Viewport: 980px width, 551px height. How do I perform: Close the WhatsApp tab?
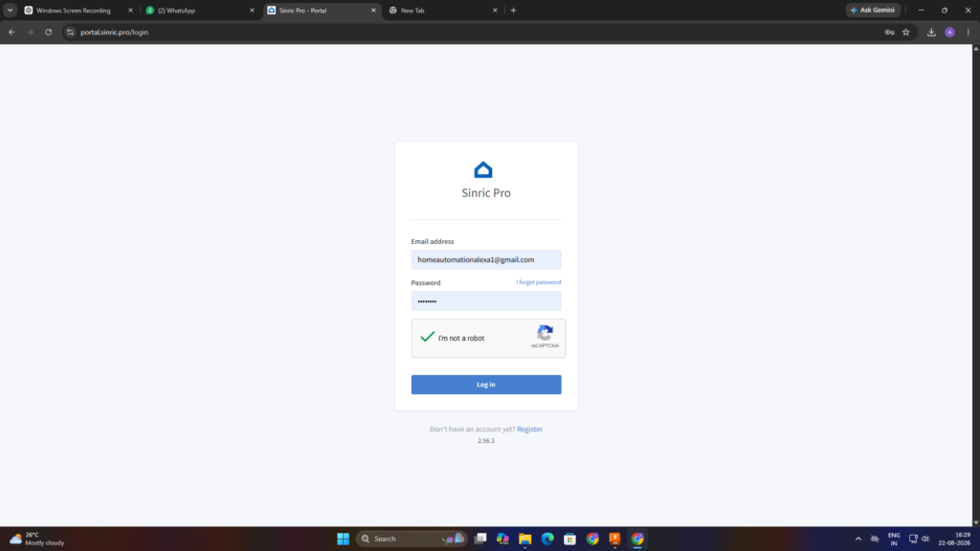pos(252,10)
